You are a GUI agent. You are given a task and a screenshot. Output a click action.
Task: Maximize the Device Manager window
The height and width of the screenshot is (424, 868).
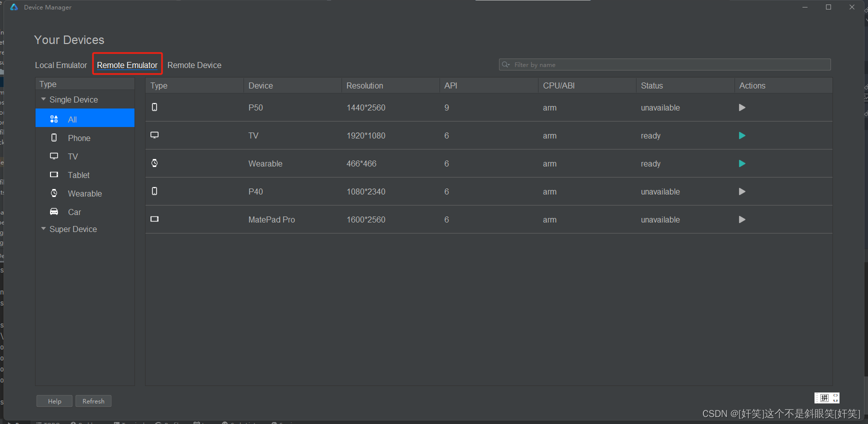tap(828, 7)
